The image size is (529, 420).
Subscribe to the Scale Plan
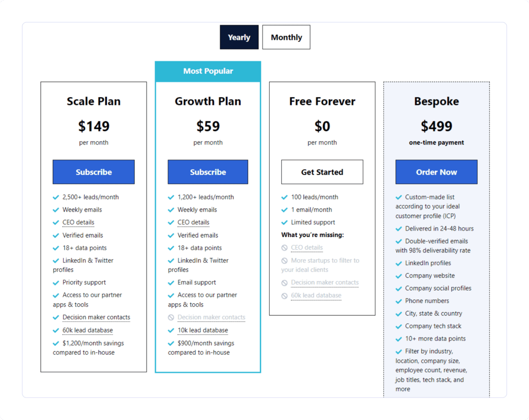click(94, 172)
